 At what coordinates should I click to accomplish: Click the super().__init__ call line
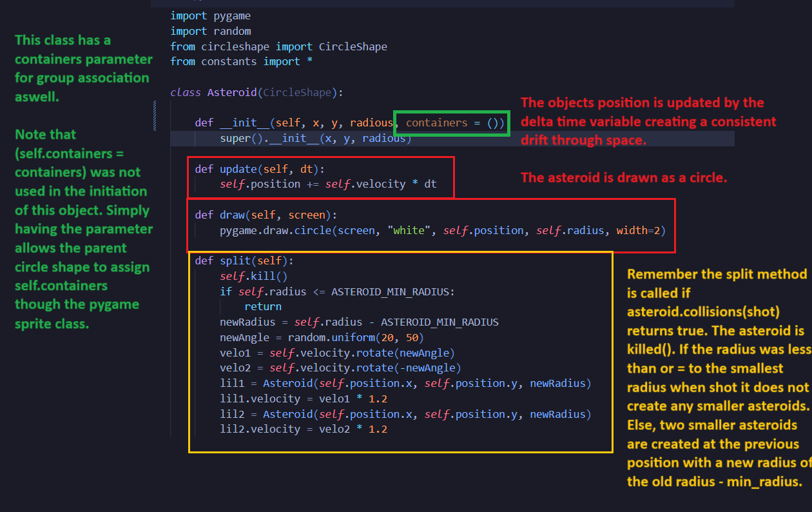point(315,138)
